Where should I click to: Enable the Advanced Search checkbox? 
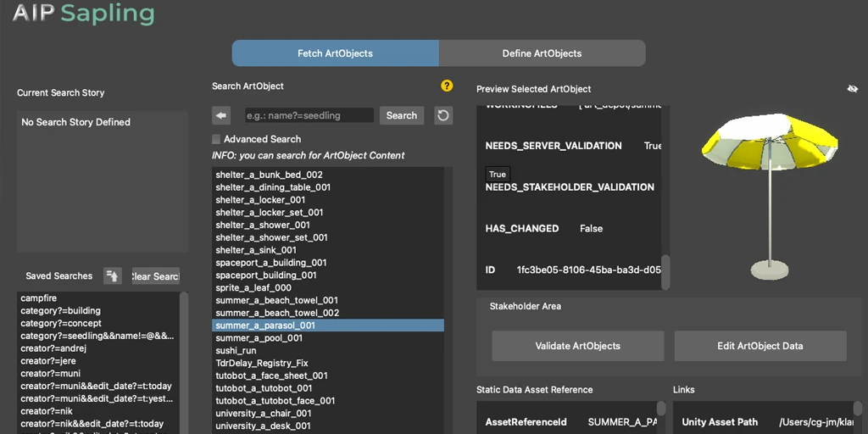[216, 139]
